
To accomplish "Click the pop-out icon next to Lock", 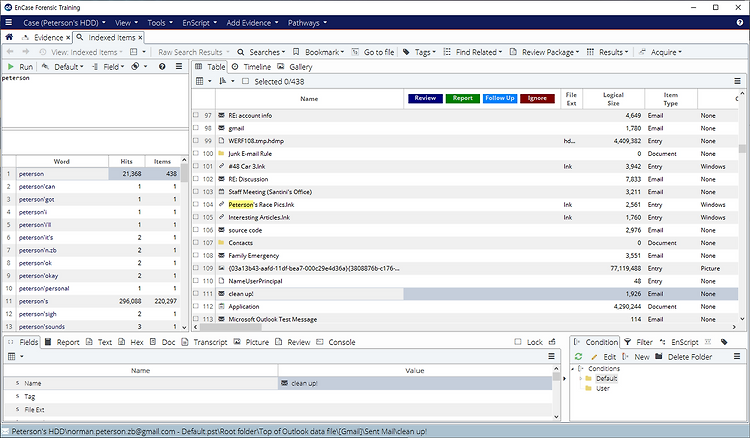I will tap(552, 342).
